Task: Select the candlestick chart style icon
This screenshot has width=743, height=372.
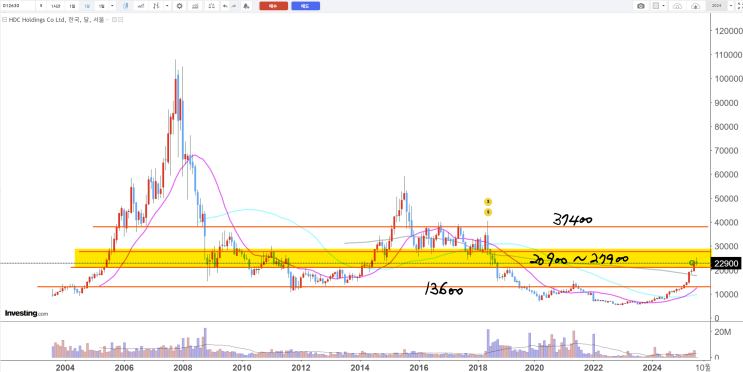Action: point(126,6)
